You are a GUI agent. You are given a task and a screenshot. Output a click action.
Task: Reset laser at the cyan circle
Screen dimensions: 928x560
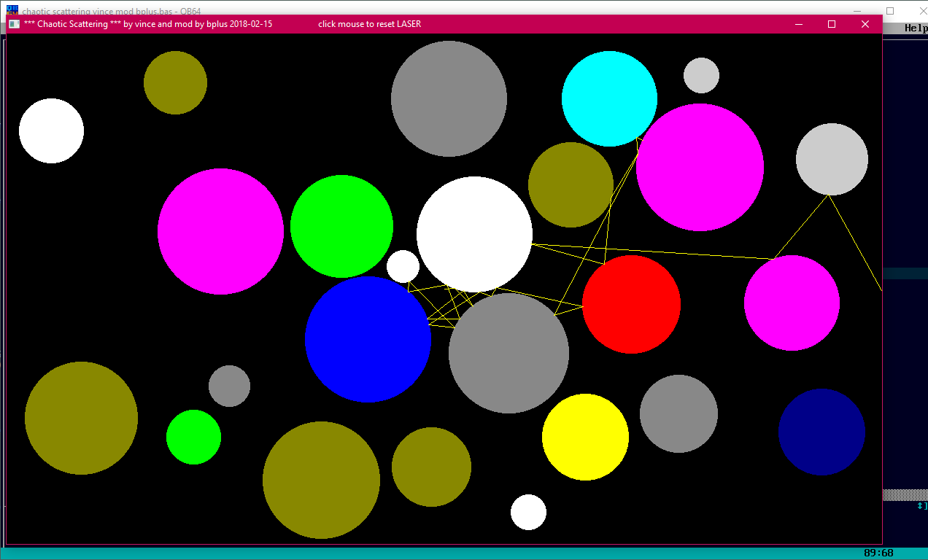click(609, 98)
